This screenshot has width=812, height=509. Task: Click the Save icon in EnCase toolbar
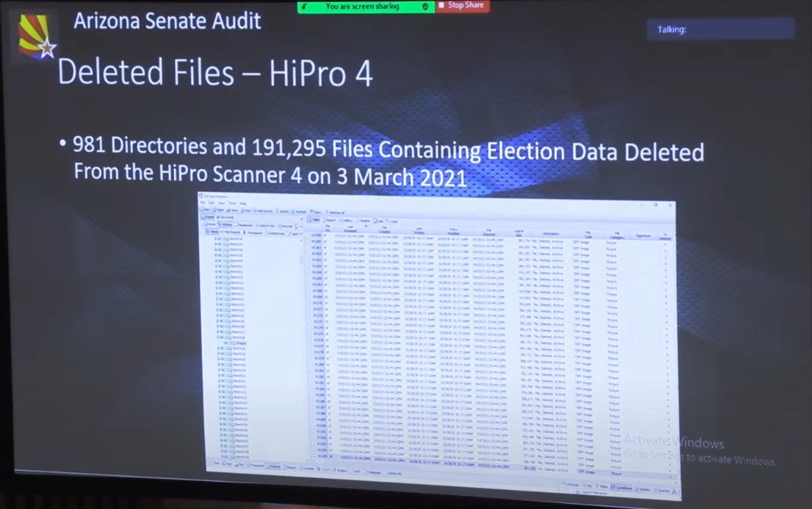(x=230, y=210)
